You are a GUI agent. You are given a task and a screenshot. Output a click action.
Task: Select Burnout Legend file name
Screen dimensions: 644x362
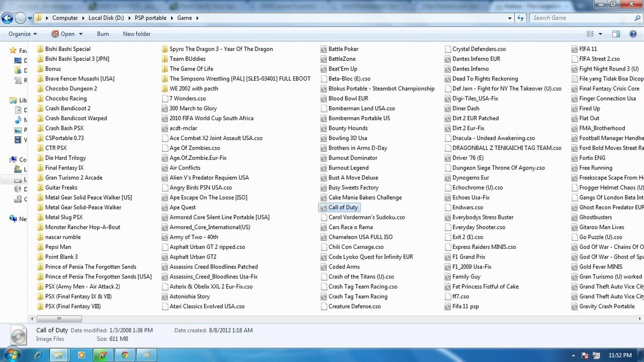click(x=349, y=168)
